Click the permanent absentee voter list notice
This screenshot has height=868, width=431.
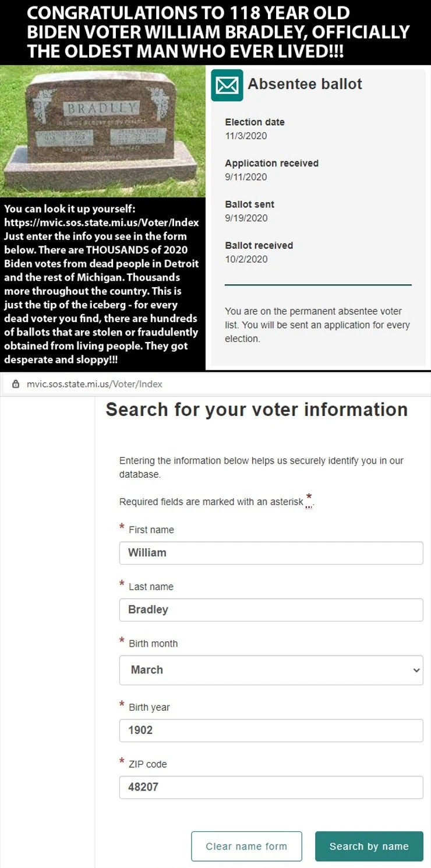pyautogui.click(x=317, y=325)
